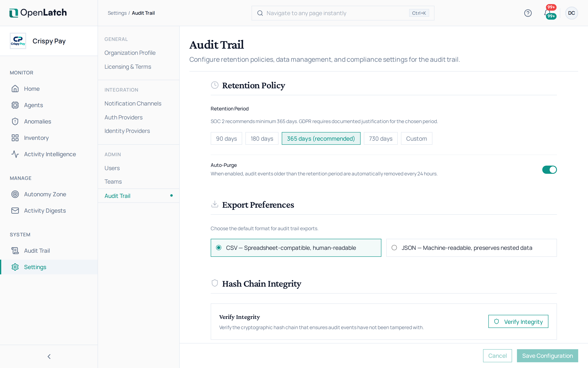Toggle the Auto-Purge switch off
588x368 pixels.
click(549, 170)
